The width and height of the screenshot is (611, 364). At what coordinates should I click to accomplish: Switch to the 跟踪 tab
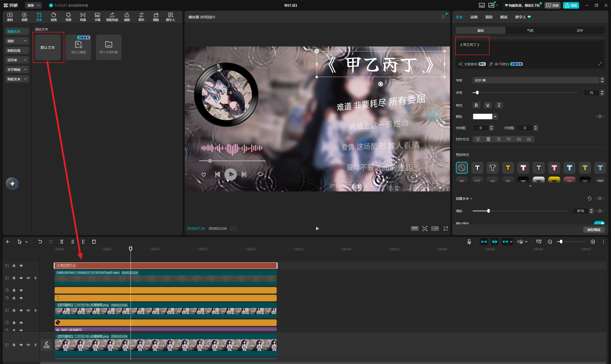click(489, 17)
